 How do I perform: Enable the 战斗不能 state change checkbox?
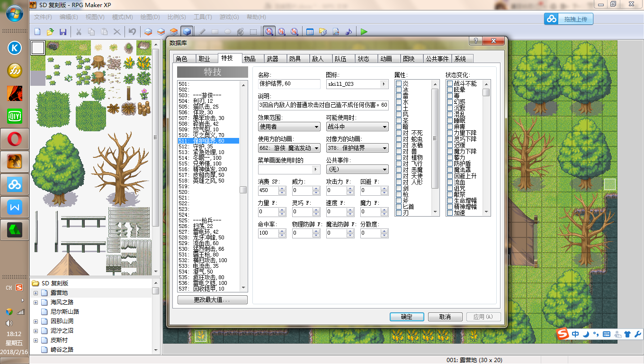pos(450,83)
